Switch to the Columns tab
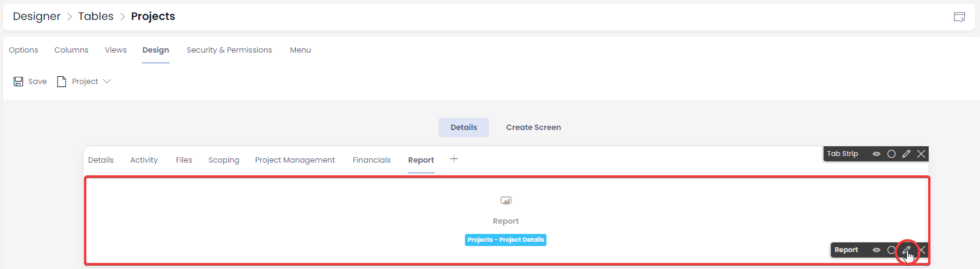The height and width of the screenshot is (269, 980). [71, 50]
